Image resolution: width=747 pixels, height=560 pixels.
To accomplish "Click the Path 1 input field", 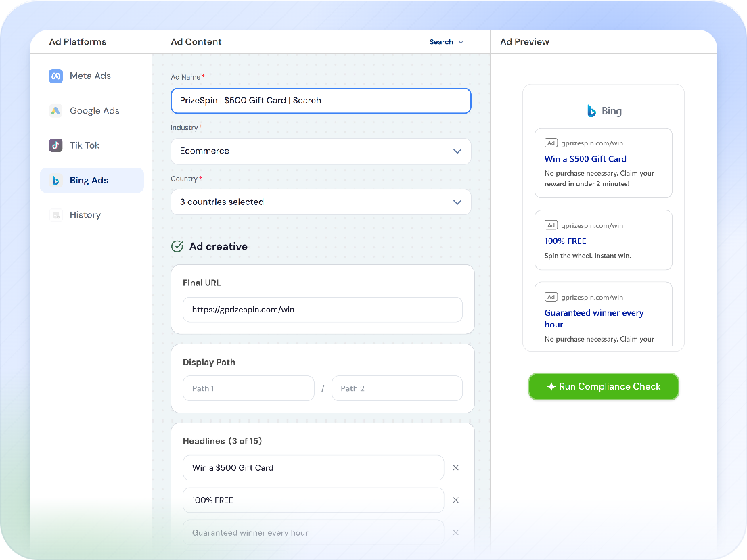I will 249,388.
